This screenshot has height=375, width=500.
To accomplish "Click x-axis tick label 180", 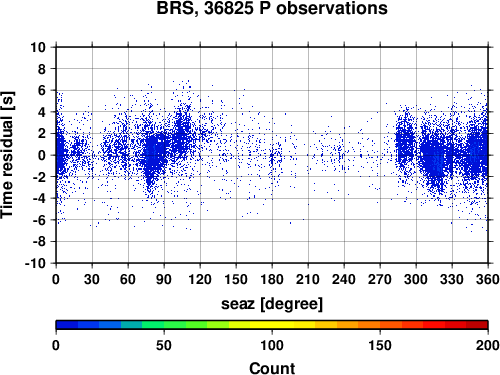I will (272, 279).
